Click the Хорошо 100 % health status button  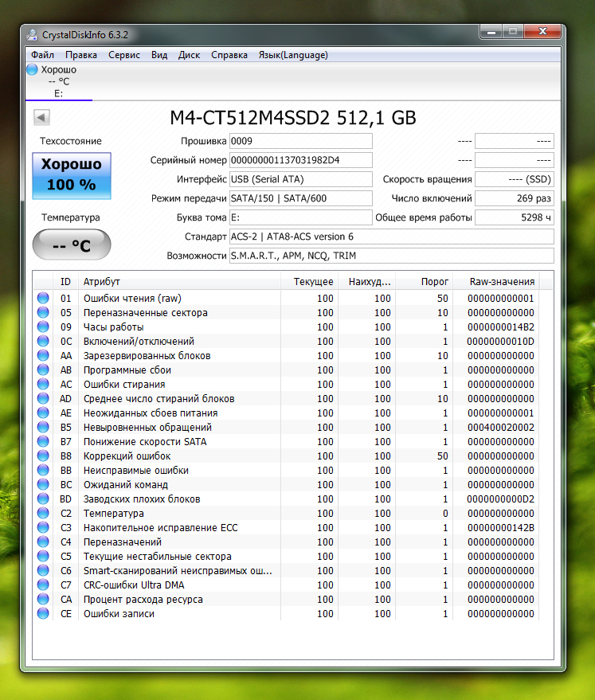(x=72, y=175)
